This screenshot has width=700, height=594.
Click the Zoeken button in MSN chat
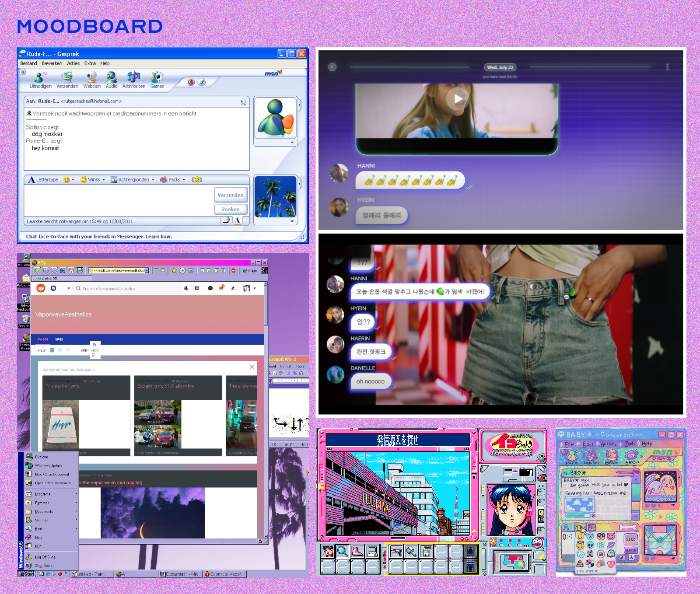(231, 210)
